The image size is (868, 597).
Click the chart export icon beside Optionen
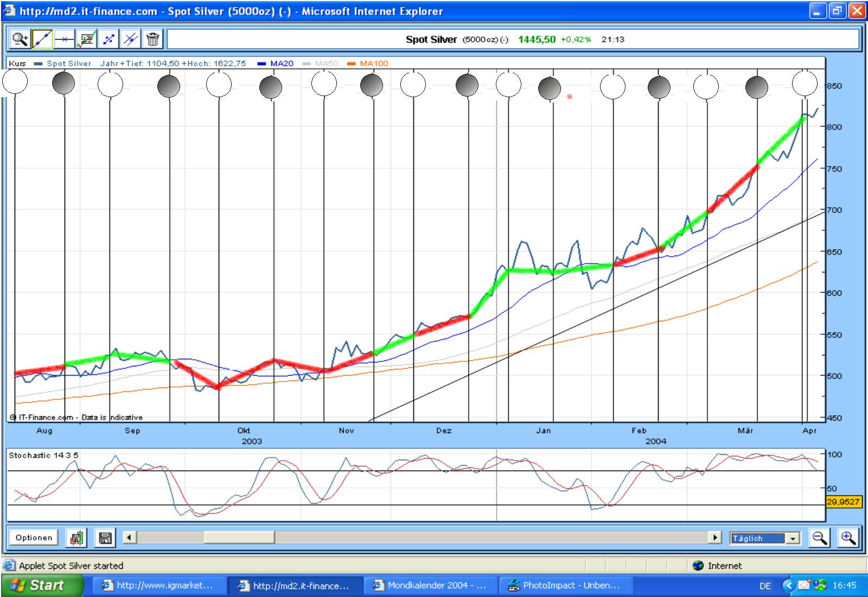click(x=76, y=538)
